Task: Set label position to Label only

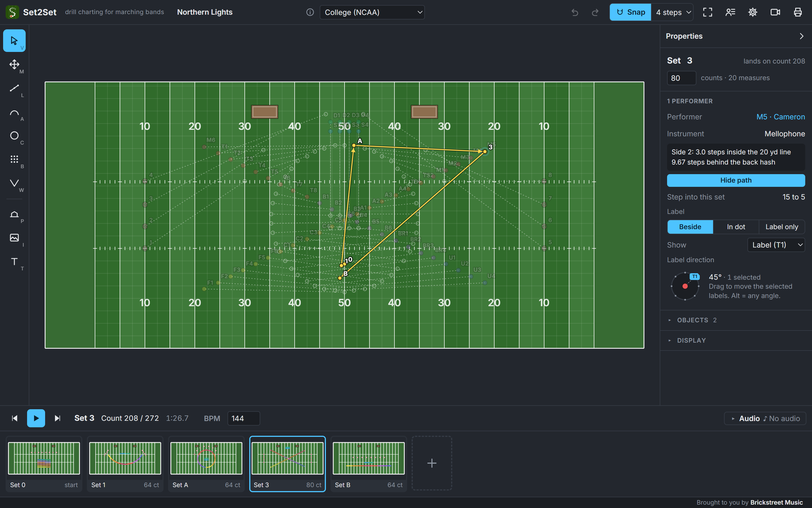Action: click(782, 227)
